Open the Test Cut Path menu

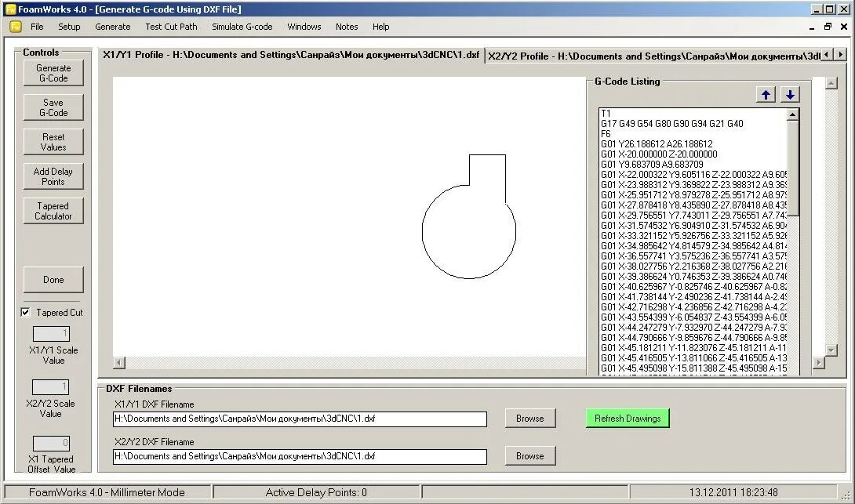click(x=171, y=27)
